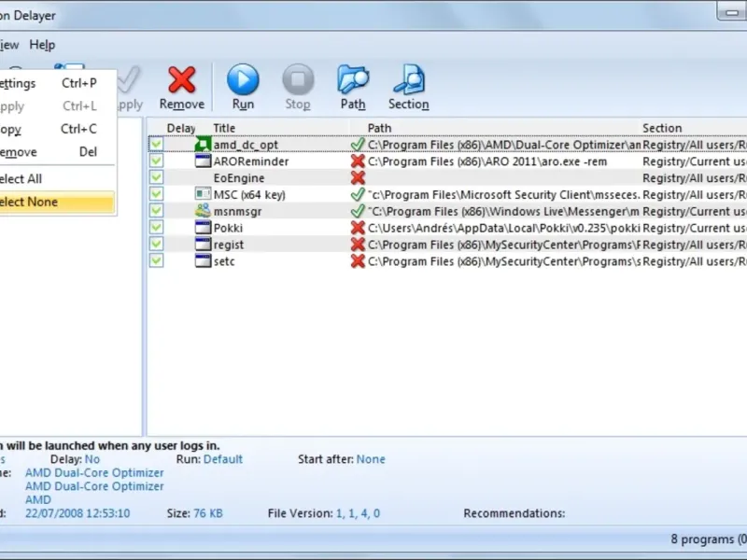
Task: Click the window icon beside regist
Action: (203, 244)
